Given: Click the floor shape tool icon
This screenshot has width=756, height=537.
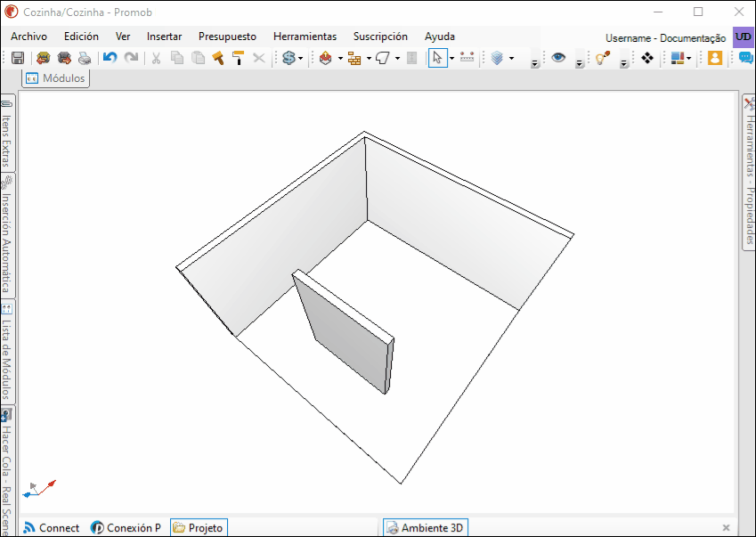Looking at the screenshot, I should [x=382, y=58].
